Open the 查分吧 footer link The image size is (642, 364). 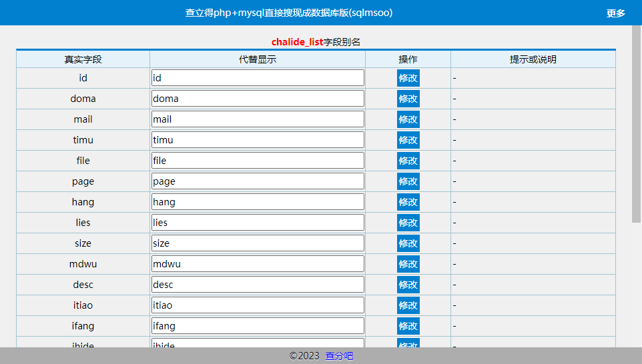[339, 356]
